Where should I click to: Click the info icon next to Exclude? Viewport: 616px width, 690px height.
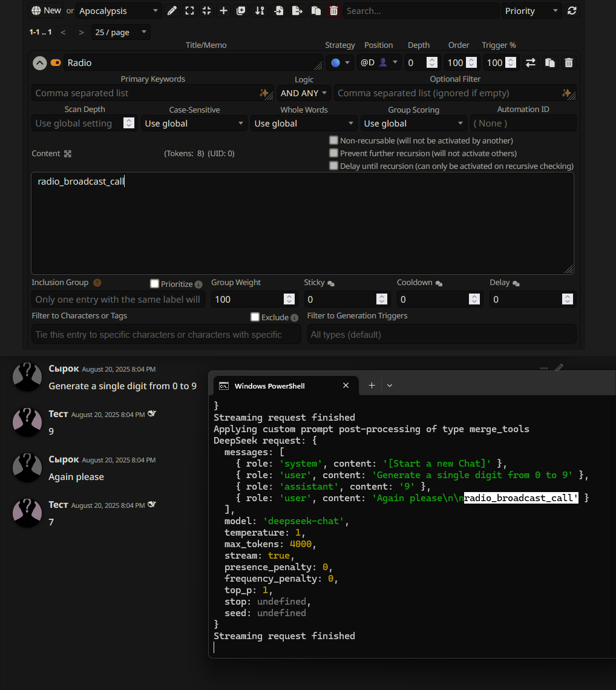click(x=294, y=318)
